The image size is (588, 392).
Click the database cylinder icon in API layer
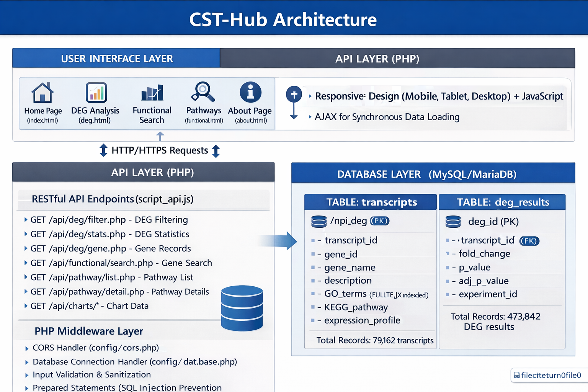[242, 308]
